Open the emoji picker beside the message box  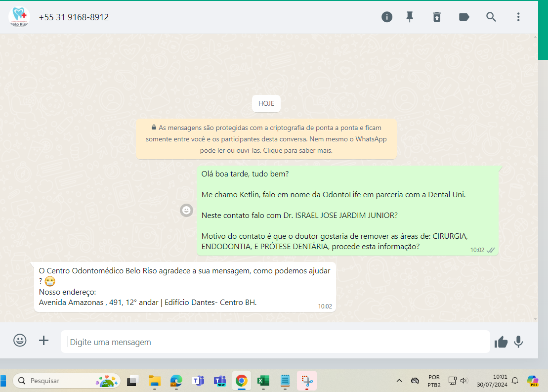(20, 340)
